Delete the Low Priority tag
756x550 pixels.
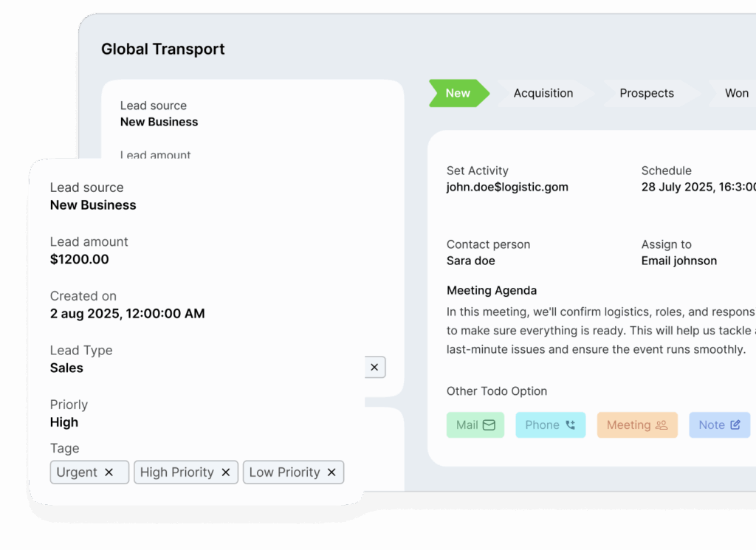click(x=331, y=472)
